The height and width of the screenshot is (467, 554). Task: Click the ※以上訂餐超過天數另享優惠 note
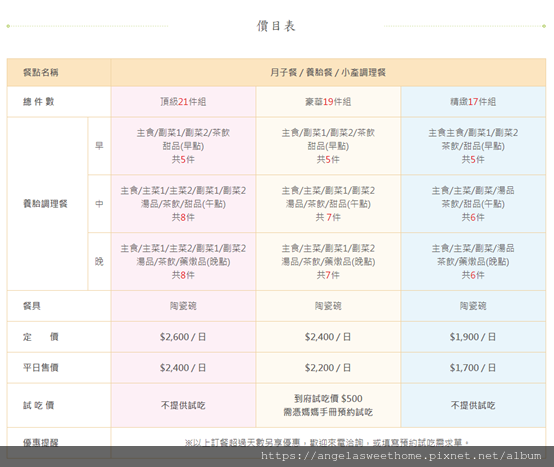click(327, 442)
